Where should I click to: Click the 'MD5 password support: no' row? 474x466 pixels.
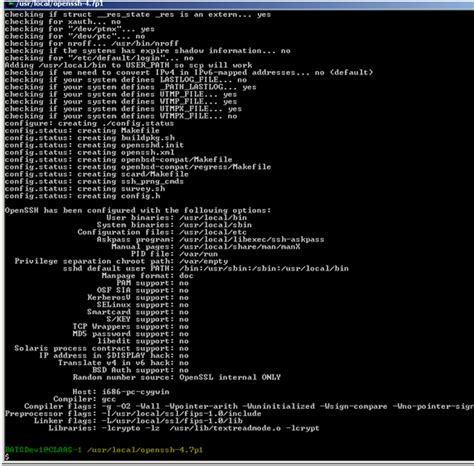pyautogui.click(x=131, y=334)
